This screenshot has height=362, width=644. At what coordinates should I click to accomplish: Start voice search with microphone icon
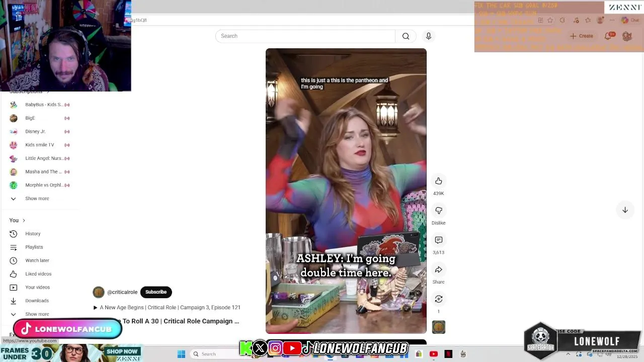429,36
